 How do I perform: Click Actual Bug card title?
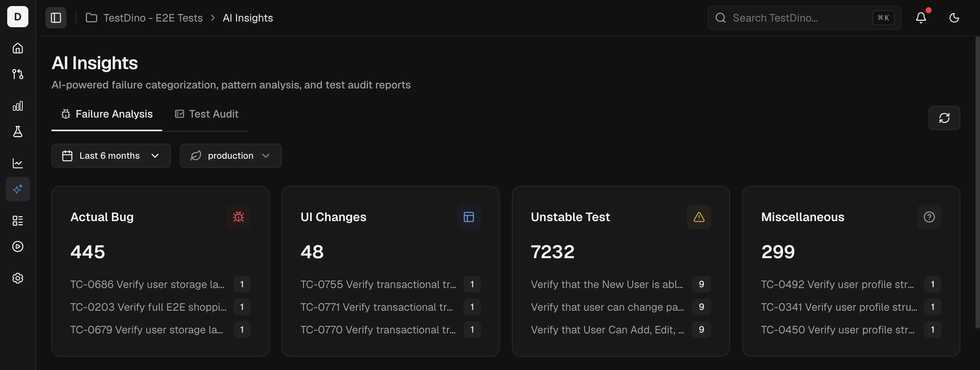pyautogui.click(x=102, y=217)
